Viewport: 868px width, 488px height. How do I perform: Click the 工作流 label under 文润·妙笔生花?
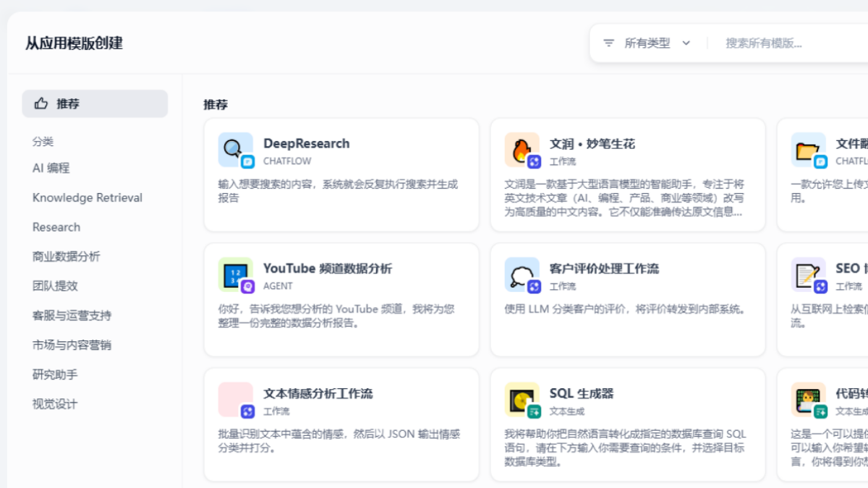[x=563, y=161]
